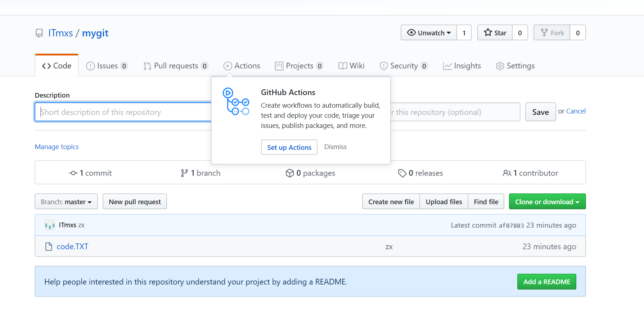Click Find file button
Screen dimensions: 644x309
[486, 202]
